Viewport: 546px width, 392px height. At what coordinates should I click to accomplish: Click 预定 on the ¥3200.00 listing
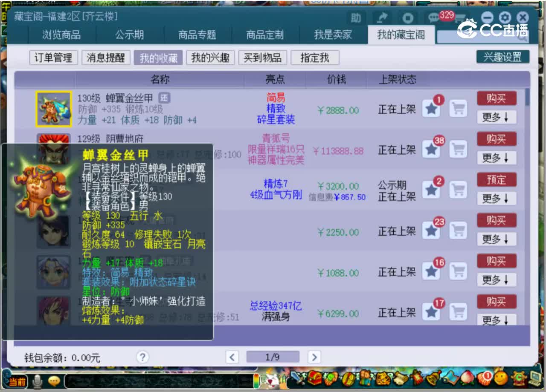497,179
